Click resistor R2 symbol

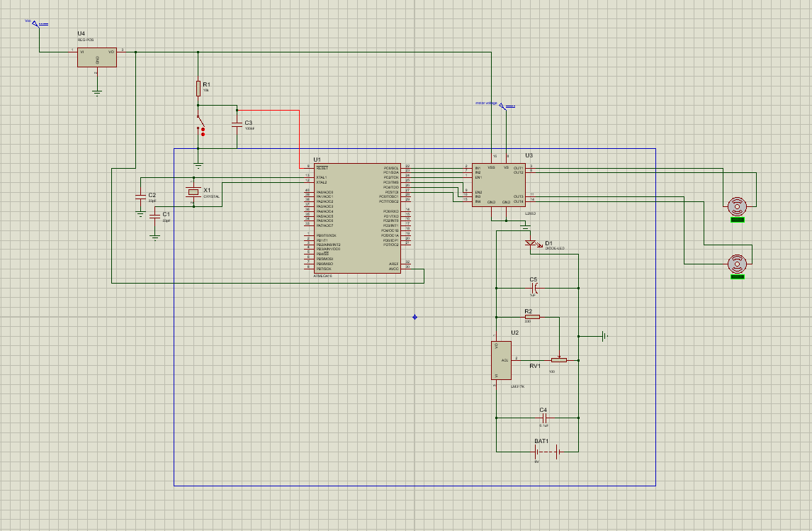pyautogui.click(x=532, y=317)
